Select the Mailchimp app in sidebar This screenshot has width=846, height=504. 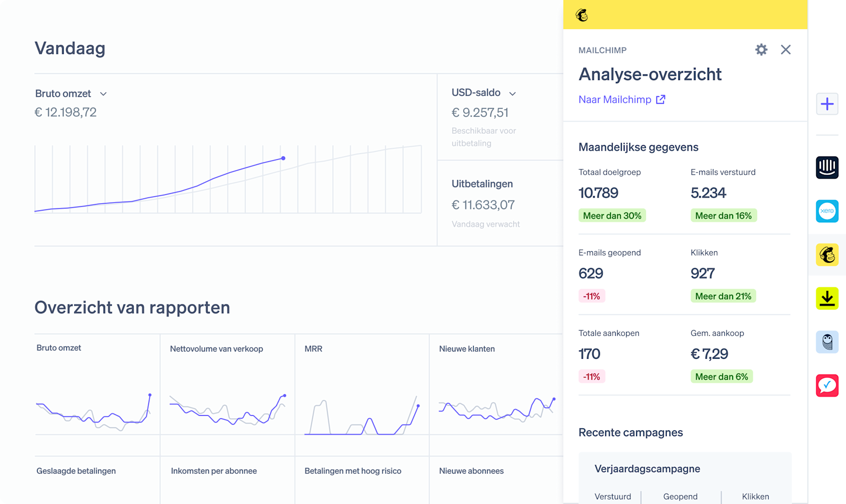827,255
